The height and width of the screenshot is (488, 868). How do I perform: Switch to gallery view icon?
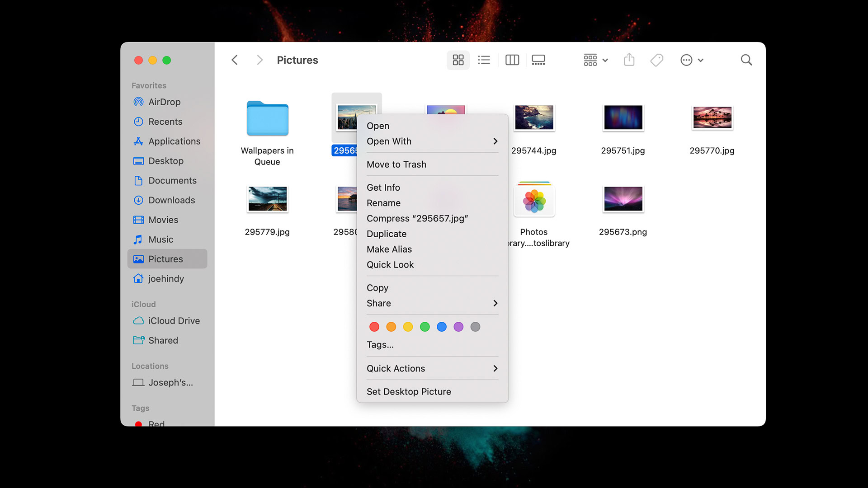click(538, 60)
